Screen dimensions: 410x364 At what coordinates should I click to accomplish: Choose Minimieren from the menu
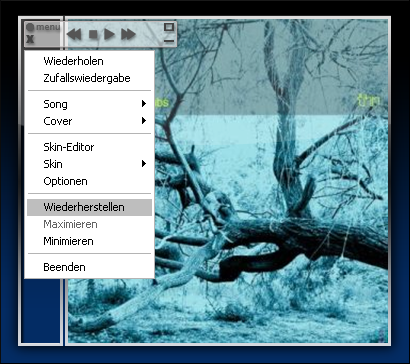(89, 241)
